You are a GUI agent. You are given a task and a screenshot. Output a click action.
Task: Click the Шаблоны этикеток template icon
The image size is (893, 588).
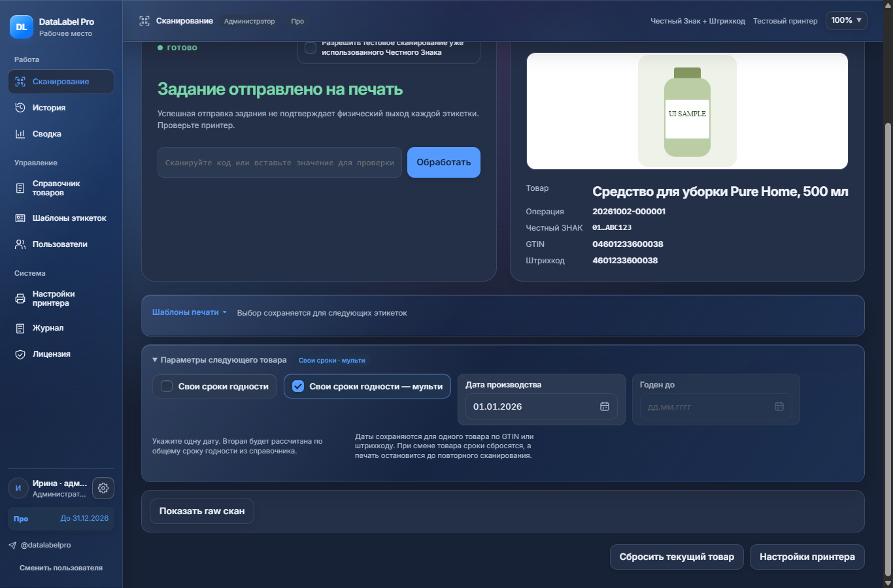pyautogui.click(x=20, y=218)
